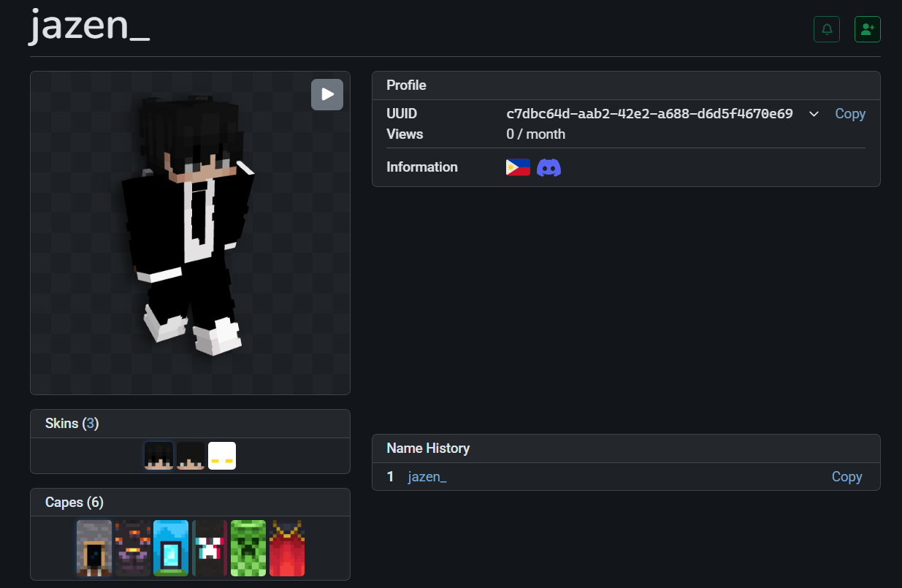The height and width of the screenshot is (588, 902).
Task: Click the Information label
Action: pyautogui.click(x=422, y=167)
